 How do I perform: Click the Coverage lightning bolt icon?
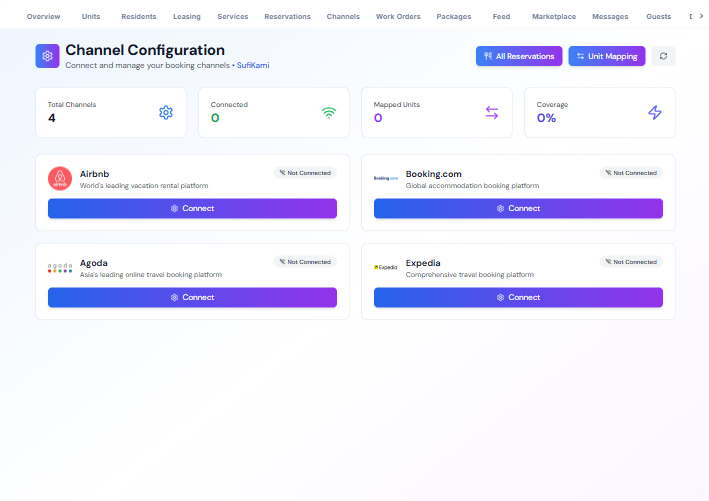tap(655, 112)
